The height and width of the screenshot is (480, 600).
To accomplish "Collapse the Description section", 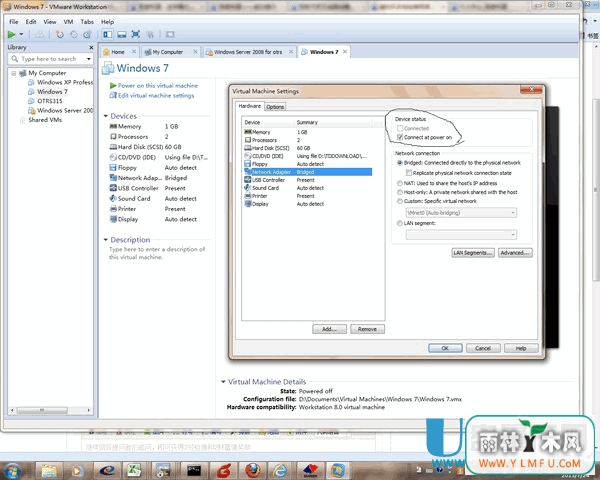I will [106, 240].
